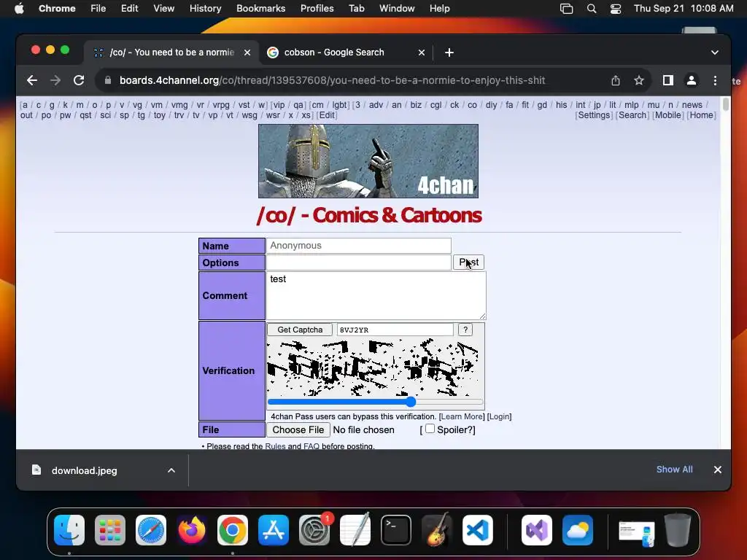Click the forward navigation arrow
747x560 pixels.
click(x=55, y=80)
